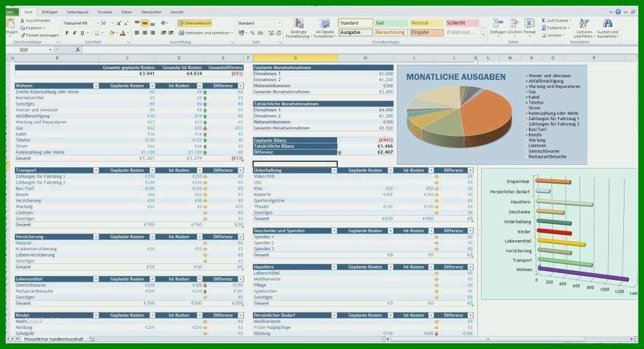644x349 pixels.
Task: Open the Füllbereich fill menu
Action: [x=555, y=28]
